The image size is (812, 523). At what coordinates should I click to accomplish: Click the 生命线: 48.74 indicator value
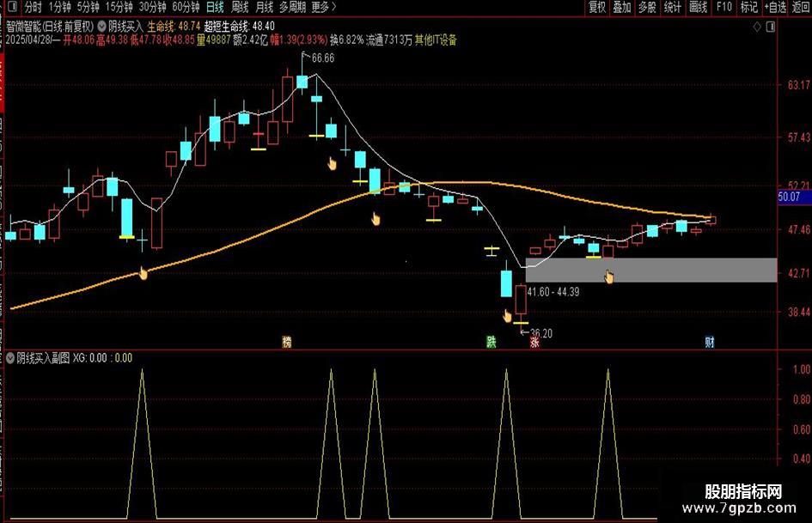pyautogui.click(x=174, y=27)
